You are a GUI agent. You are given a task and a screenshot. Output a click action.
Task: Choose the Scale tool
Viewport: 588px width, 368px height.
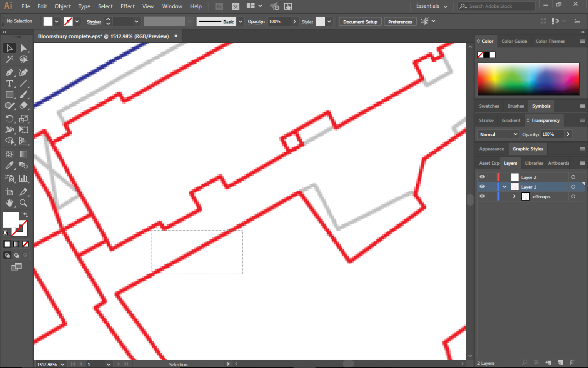(23, 119)
